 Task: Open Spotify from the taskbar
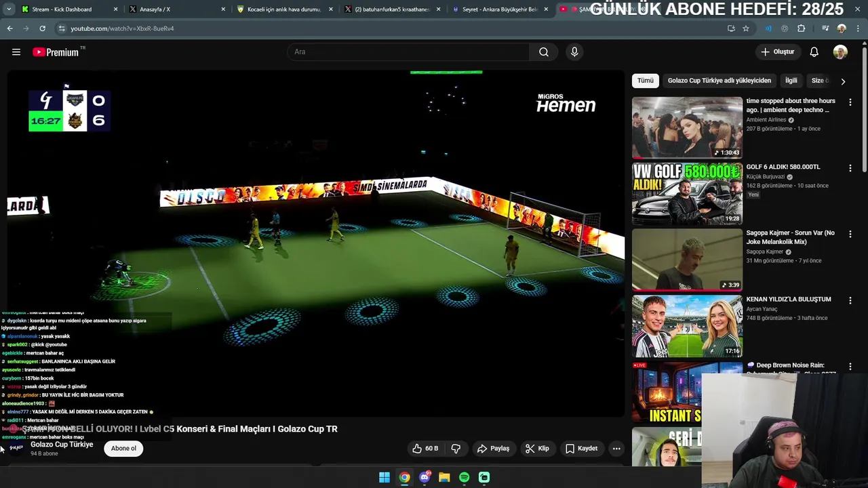(464, 477)
